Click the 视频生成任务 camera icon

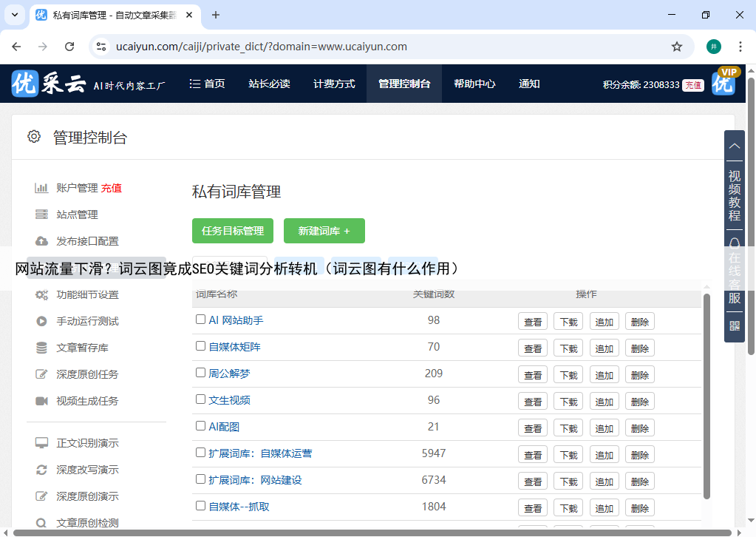[x=42, y=401]
